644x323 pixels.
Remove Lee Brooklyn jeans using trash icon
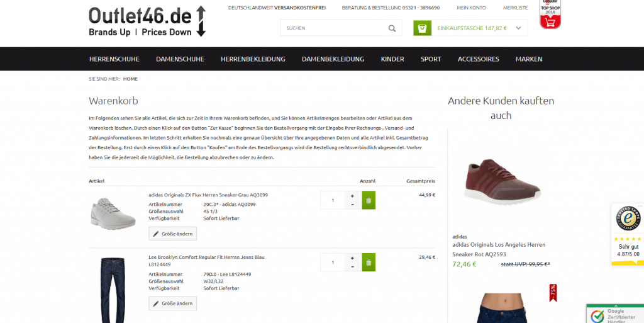point(369,262)
